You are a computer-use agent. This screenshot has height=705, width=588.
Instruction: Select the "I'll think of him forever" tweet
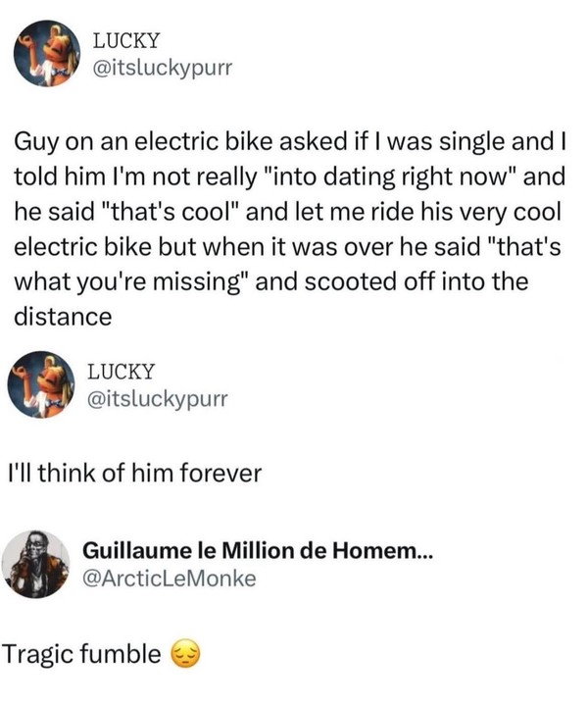pyautogui.click(x=135, y=474)
